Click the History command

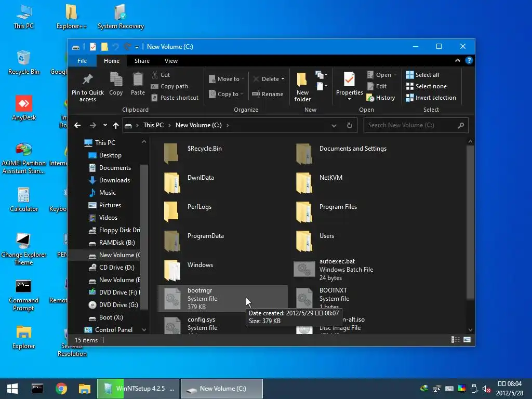[381, 98]
